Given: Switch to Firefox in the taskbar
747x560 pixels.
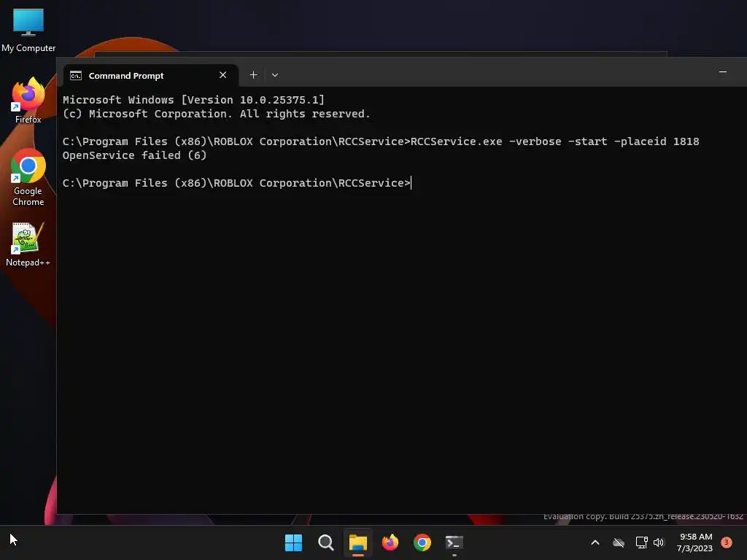Looking at the screenshot, I should (390, 542).
